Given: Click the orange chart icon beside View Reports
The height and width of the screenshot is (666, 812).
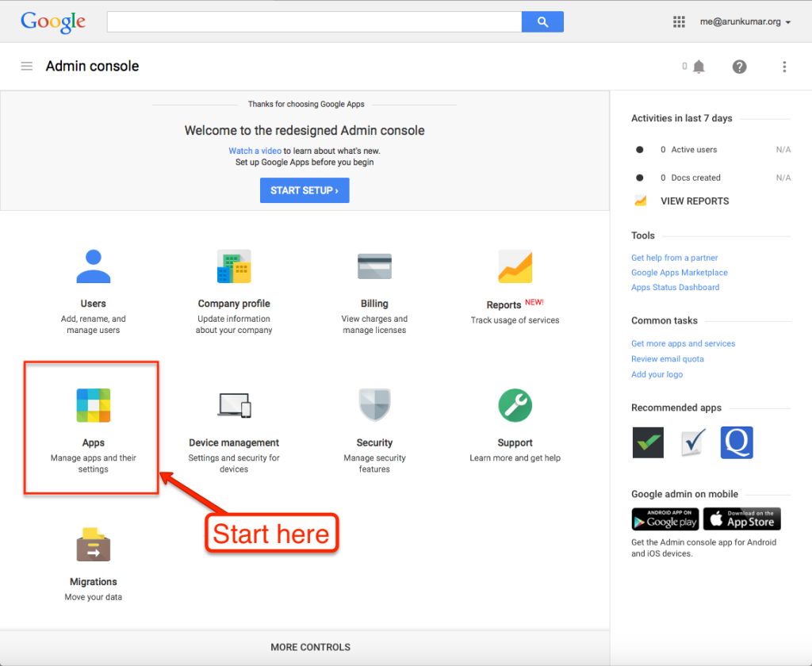Looking at the screenshot, I should point(641,201).
